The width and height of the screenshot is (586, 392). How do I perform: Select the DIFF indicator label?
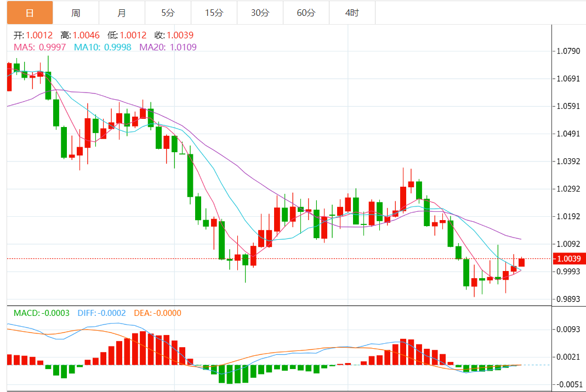(101, 313)
